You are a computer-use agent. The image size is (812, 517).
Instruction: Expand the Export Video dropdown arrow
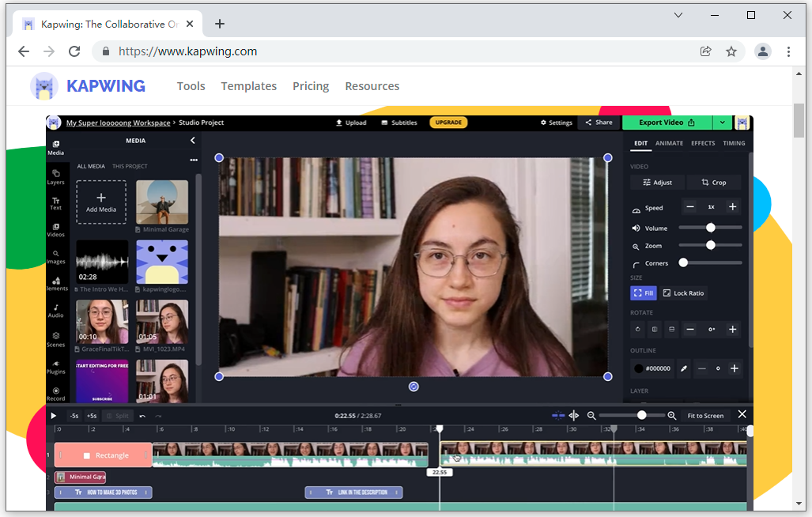click(x=723, y=123)
